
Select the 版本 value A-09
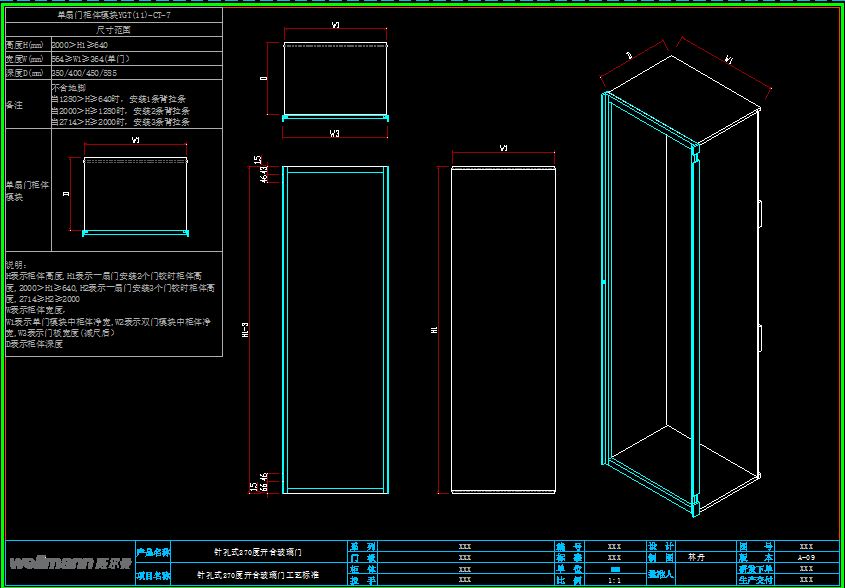pos(805,558)
